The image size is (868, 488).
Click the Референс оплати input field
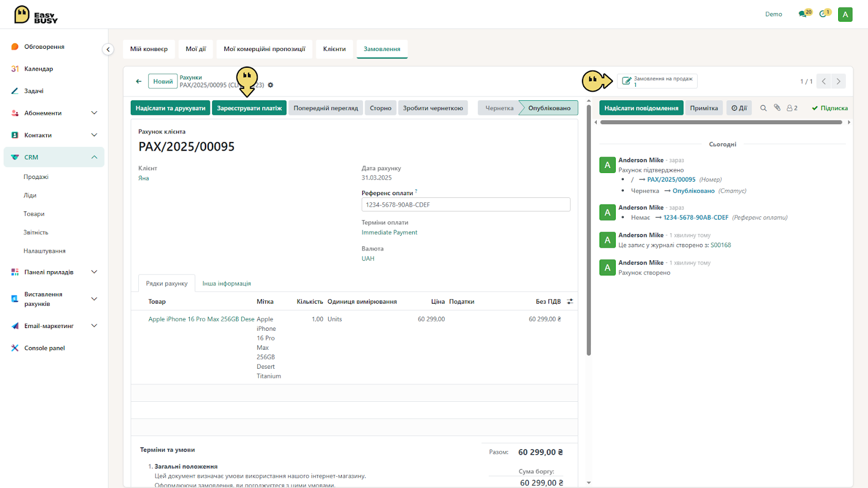[x=466, y=204]
